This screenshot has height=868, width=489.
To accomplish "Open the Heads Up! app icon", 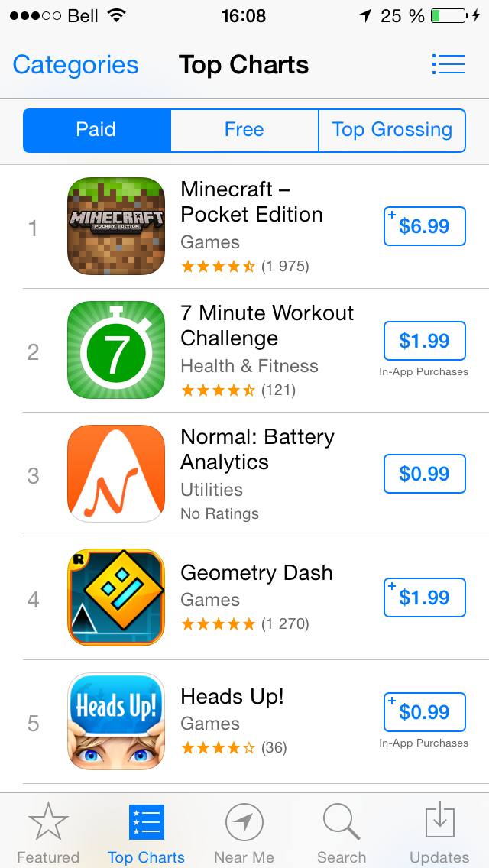I will pos(116,721).
